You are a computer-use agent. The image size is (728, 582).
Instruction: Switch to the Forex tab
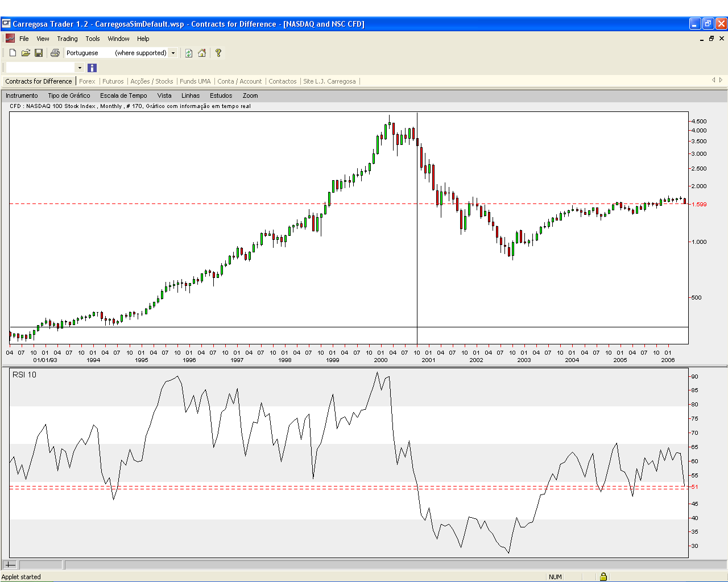coord(87,81)
